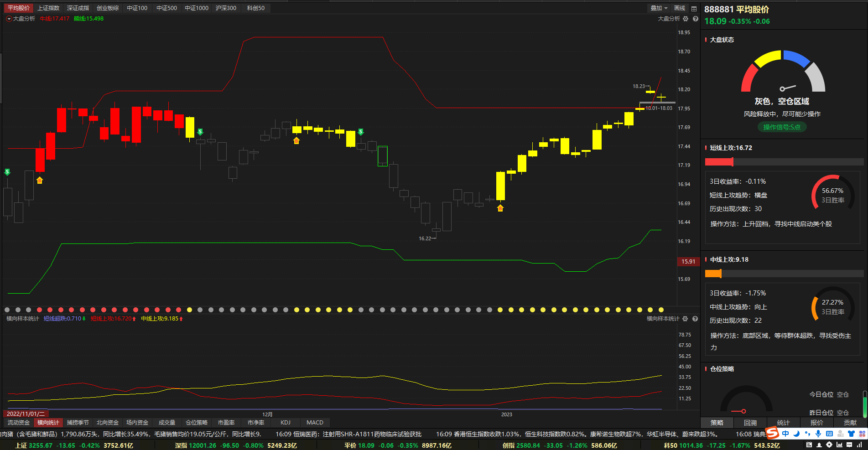Toggle Sogou punctuation mode icon

point(807,434)
